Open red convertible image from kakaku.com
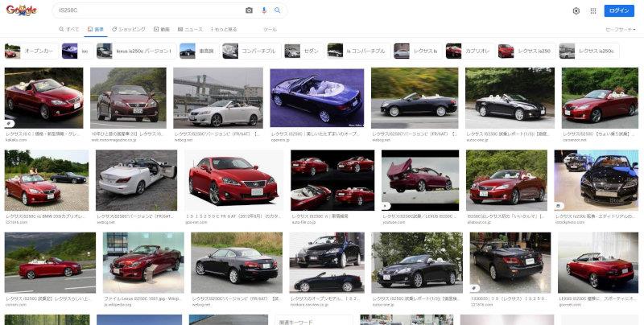This screenshot has width=644, height=325. point(43,98)
